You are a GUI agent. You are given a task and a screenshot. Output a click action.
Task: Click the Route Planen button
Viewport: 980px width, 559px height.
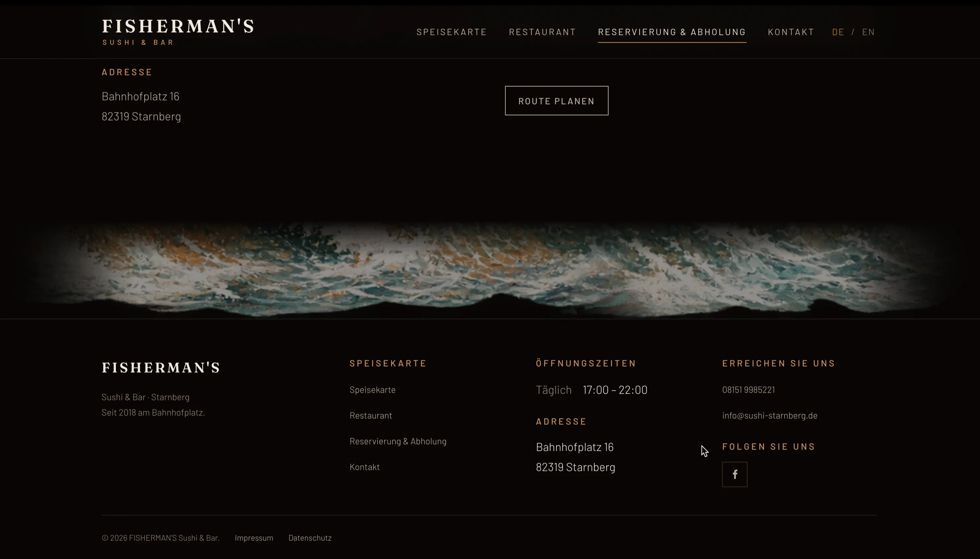(556, 101)
